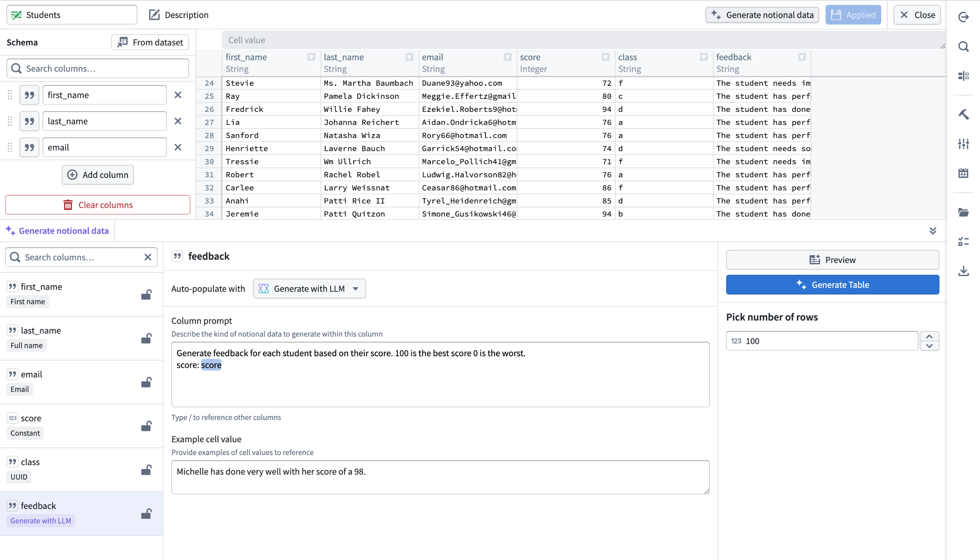
Task: Toggle the lock on the score column
Action: point(146,426)
